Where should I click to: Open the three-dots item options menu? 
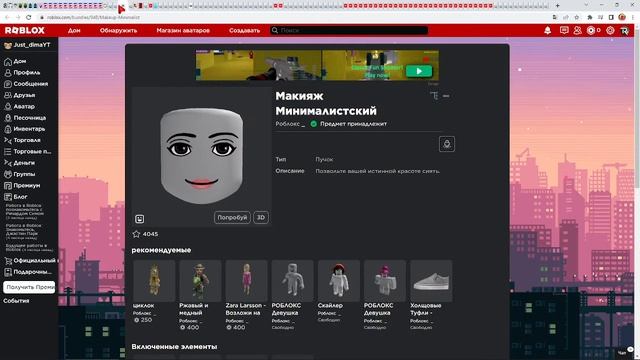[x=446, y=96]
